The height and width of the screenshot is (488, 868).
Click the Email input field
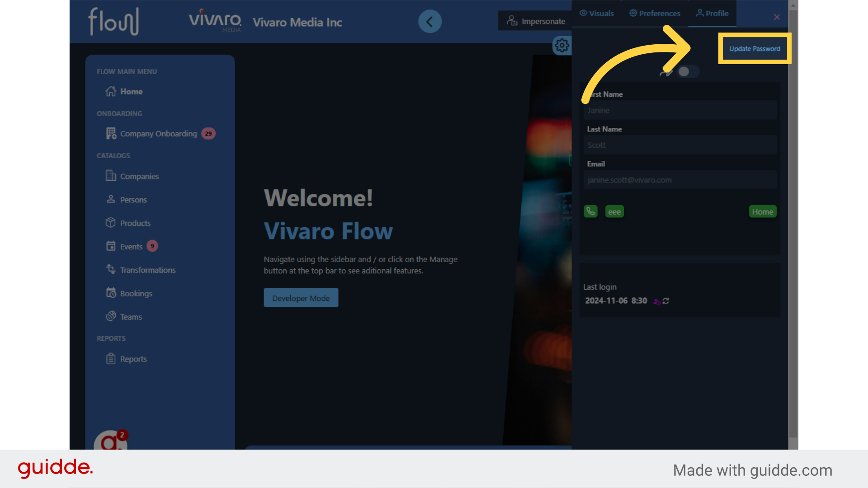[x=679, y=180]
